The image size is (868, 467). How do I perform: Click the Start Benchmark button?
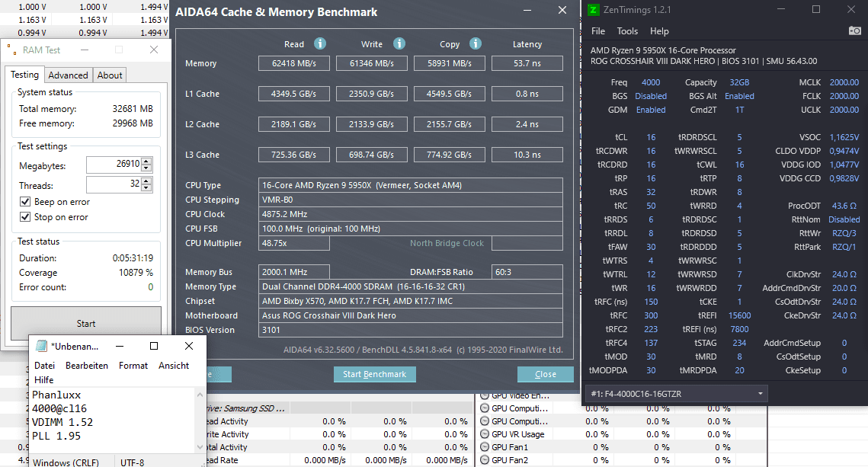tap(375, 374)
